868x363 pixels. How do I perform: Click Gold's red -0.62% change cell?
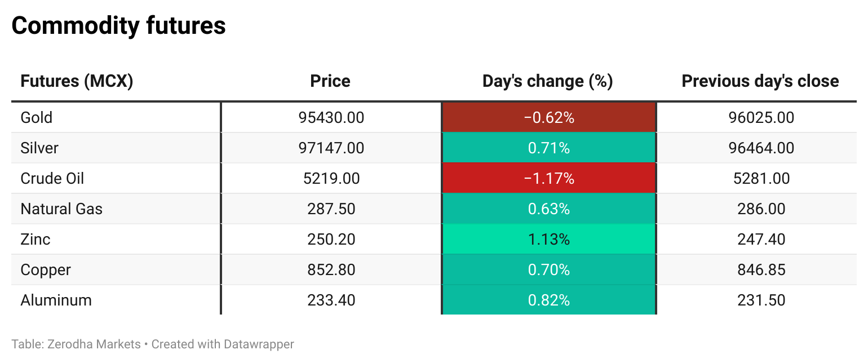point(548,118)
